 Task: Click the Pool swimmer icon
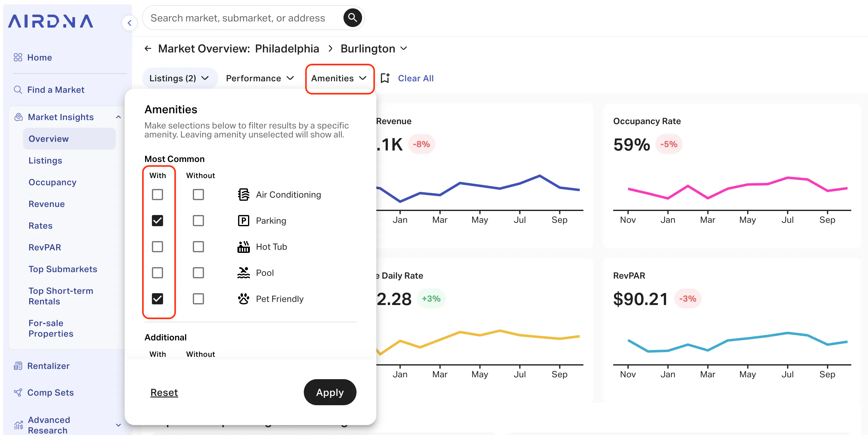[x=244, y=273]
